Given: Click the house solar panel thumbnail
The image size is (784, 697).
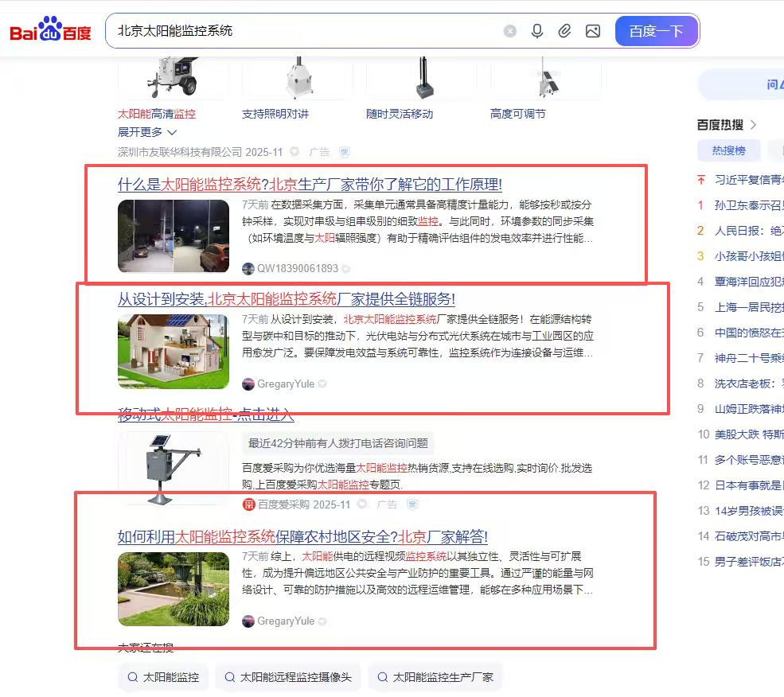Looking at the screenshot, I should 174,351.
